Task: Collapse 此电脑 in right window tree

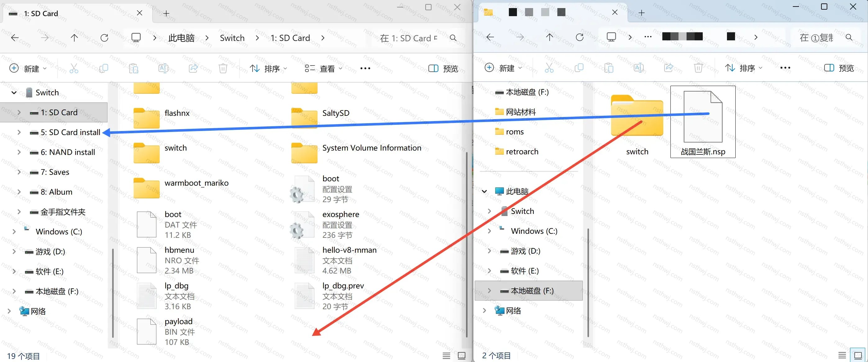Action: (484, 191)
